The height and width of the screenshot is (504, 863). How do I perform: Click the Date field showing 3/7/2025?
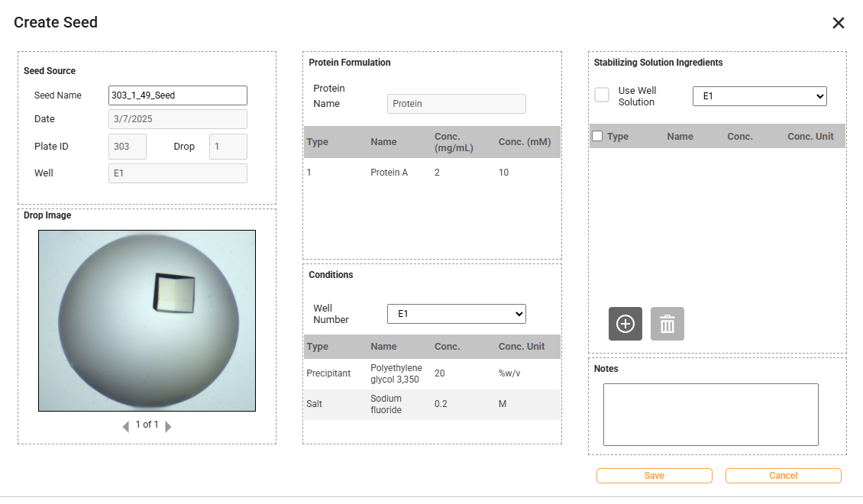point(177,119)
